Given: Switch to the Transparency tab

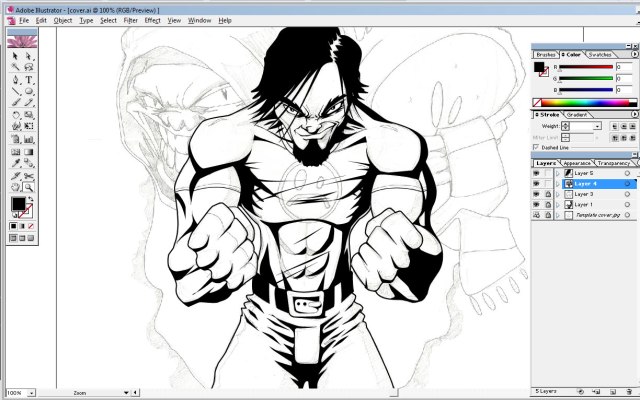Looking at the screenshot, I should pyautogui.click(x=613, y=163).
